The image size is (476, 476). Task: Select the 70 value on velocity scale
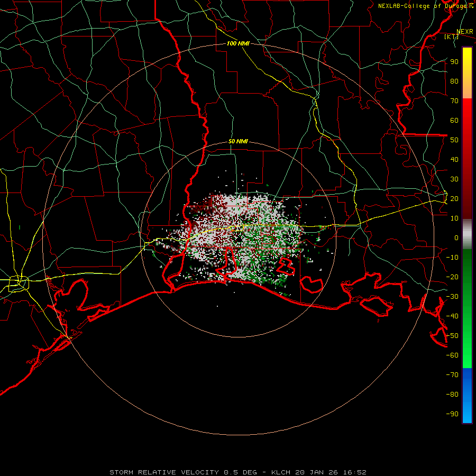pyautogui.click(x=454, y=101)
